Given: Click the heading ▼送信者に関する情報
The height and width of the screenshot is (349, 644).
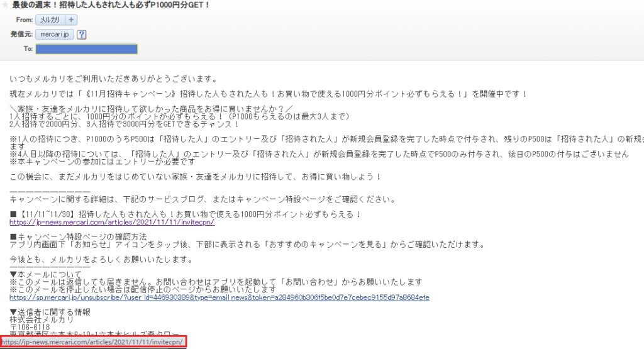Looking at the screenshot, I should click(x=50, y=313).
